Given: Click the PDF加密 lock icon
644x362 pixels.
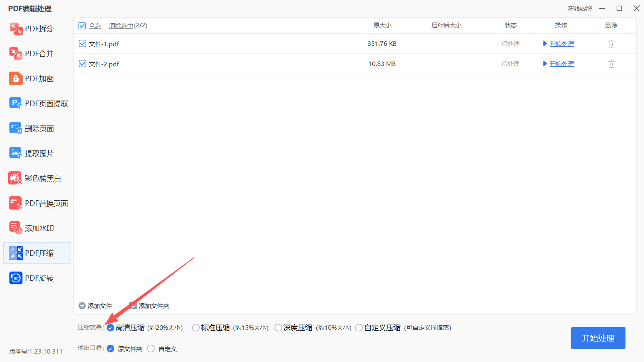Looking at the screenshot, I should [16, 79].
